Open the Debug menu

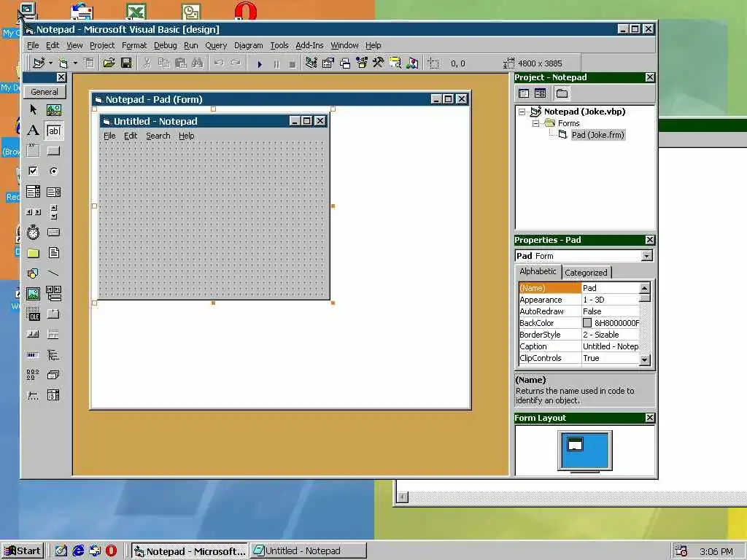tap(166, 45)
